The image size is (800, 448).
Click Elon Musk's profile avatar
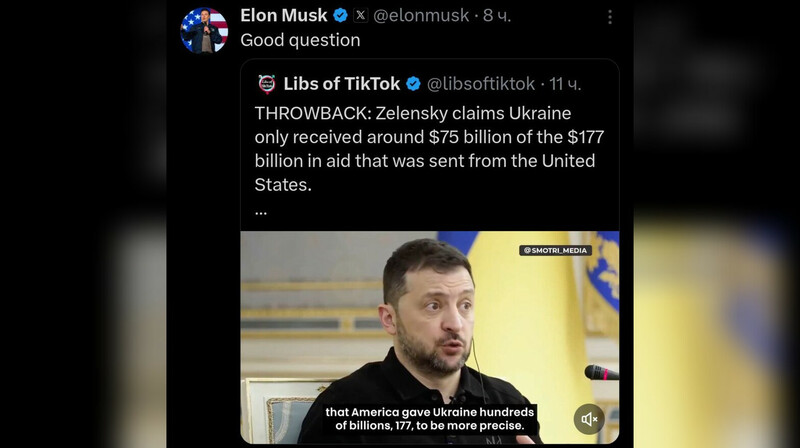pos(204,30)
